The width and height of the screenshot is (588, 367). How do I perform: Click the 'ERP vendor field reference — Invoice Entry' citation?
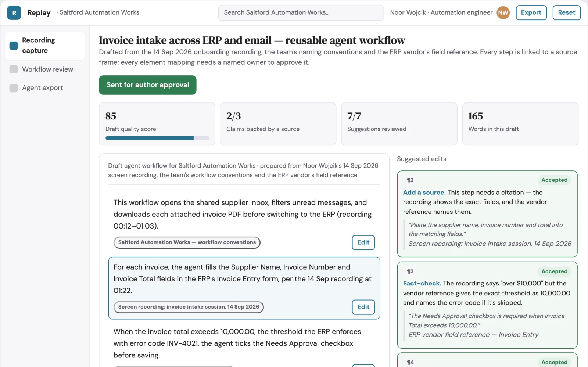473,335
